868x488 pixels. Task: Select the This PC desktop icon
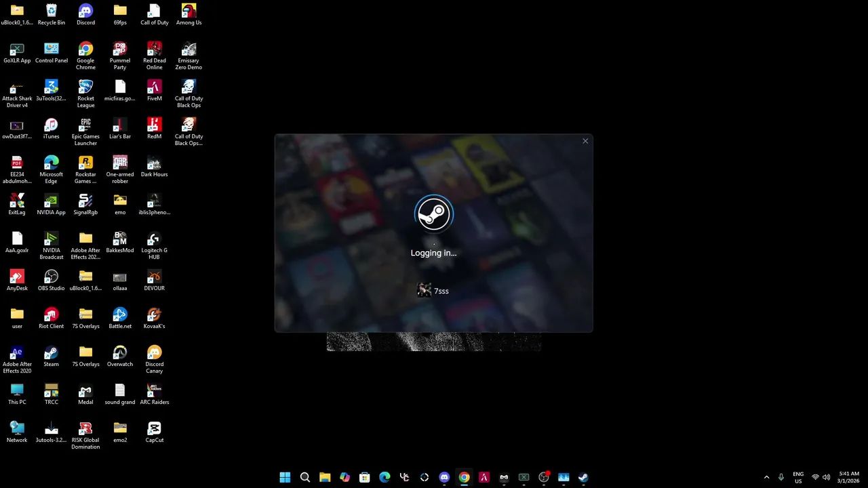17,394
